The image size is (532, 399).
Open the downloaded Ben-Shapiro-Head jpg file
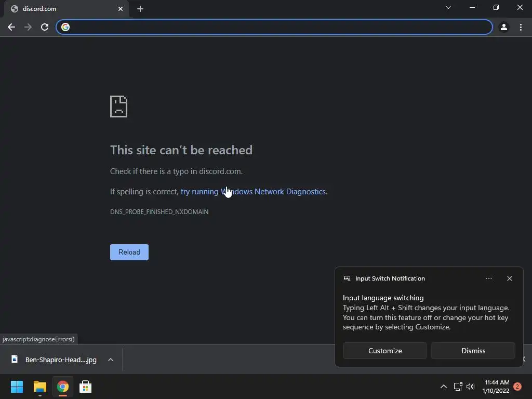pyautogui.click(x=54, y=360)
